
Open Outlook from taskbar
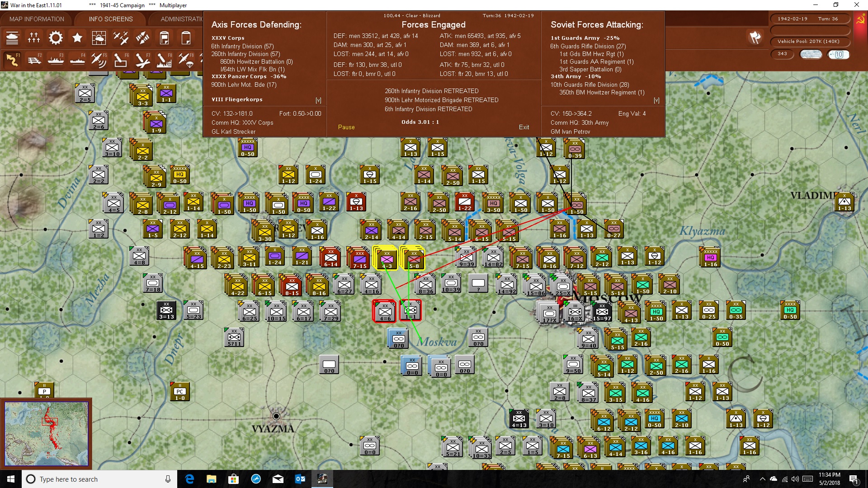pos(300,479)
